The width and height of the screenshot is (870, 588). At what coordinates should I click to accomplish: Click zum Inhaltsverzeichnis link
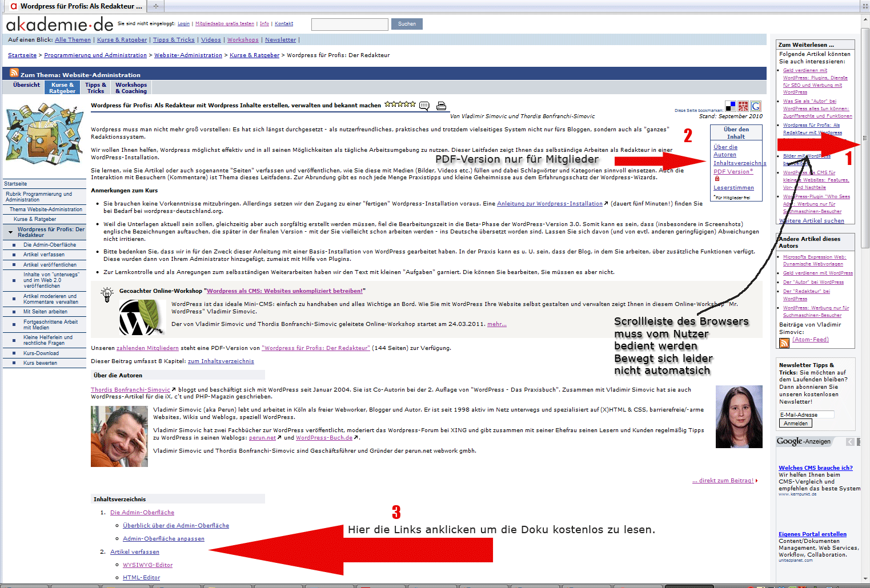pos(221,361)
